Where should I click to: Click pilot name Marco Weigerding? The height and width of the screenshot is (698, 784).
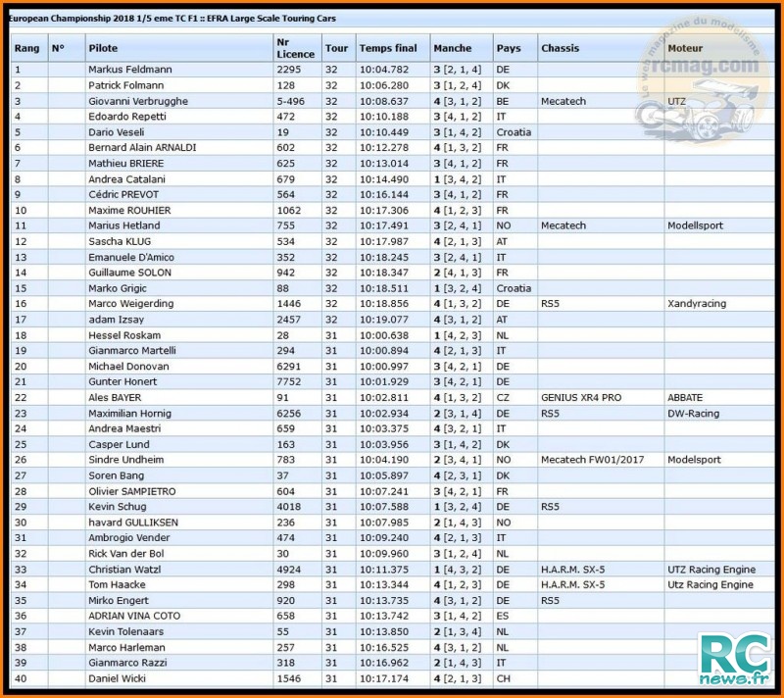pos(131,304)
